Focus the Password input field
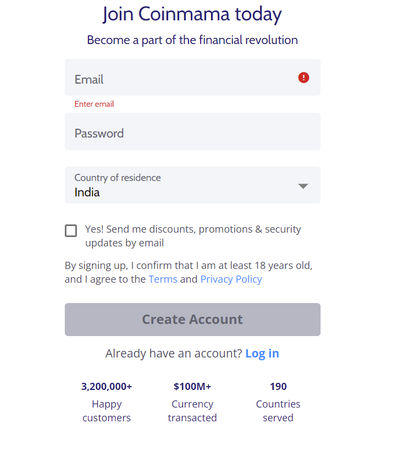 pyautogui.click(x=192, y=132)
